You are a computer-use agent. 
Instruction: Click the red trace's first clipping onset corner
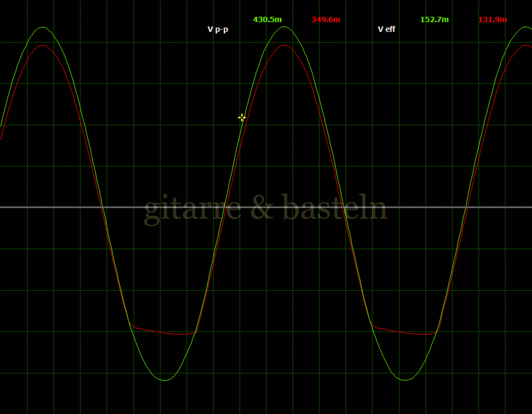(131, 325)
